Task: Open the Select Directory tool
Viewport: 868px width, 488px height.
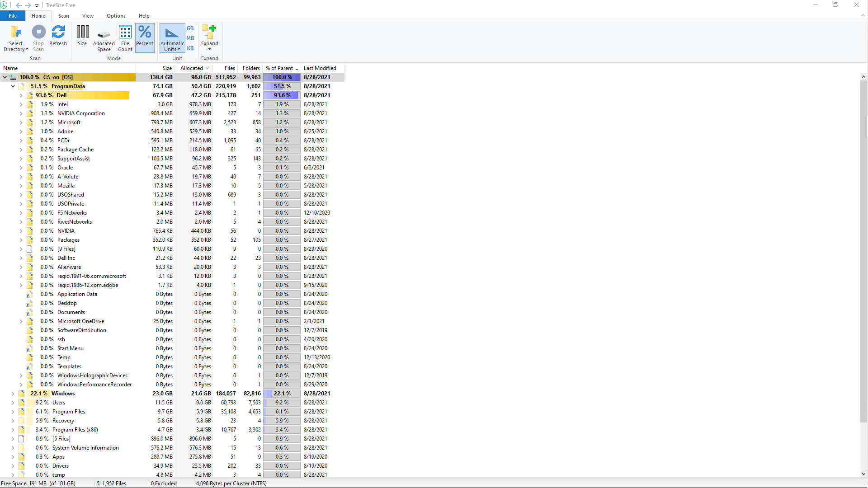Action: coord(16,38)
